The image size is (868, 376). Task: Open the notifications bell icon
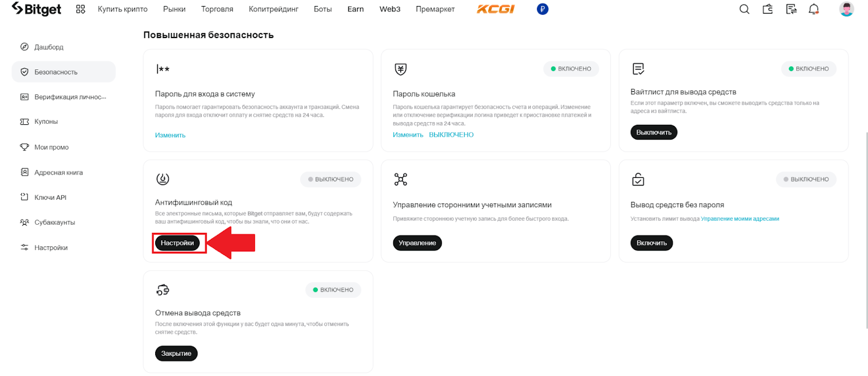(x=814, y=9)
